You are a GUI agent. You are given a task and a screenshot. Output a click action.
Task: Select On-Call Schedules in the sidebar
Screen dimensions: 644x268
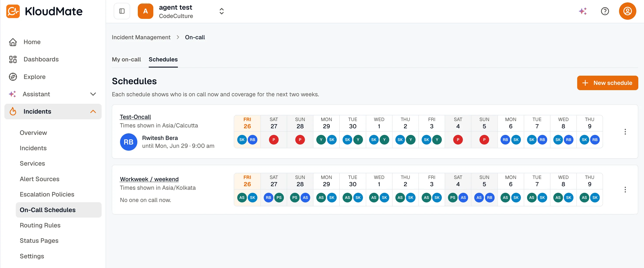(59, 210)
